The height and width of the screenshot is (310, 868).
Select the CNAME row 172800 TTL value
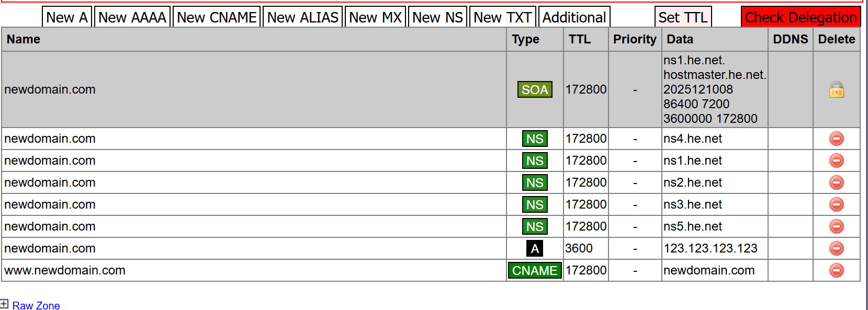pyautogui.click(x=586, y=270)
